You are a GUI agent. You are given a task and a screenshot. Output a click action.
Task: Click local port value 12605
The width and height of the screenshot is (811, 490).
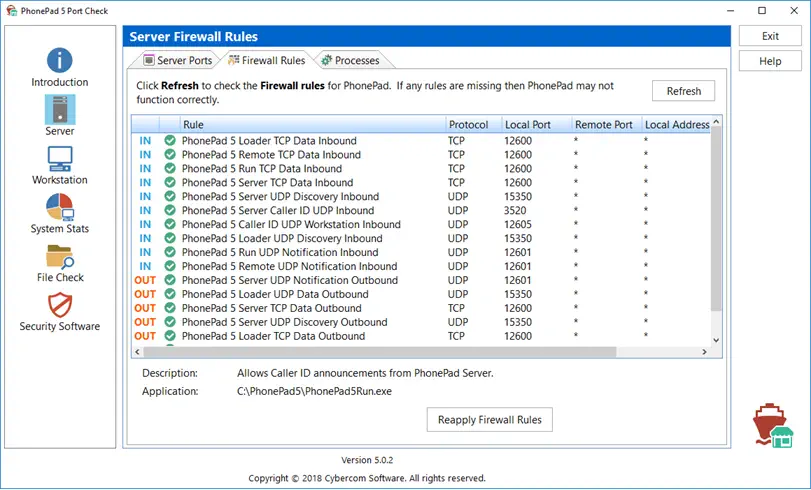pos(518,225)
